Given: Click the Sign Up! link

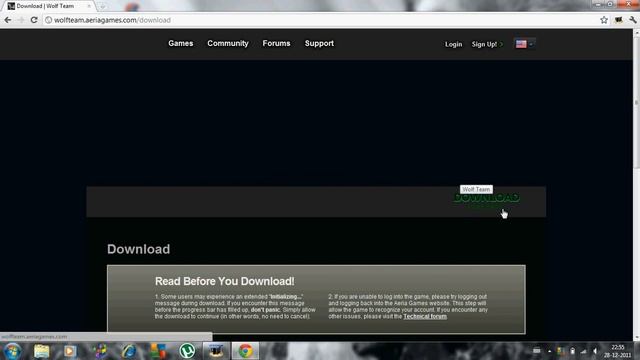Looking at the screenshot, I should click(x=484, y=44).
